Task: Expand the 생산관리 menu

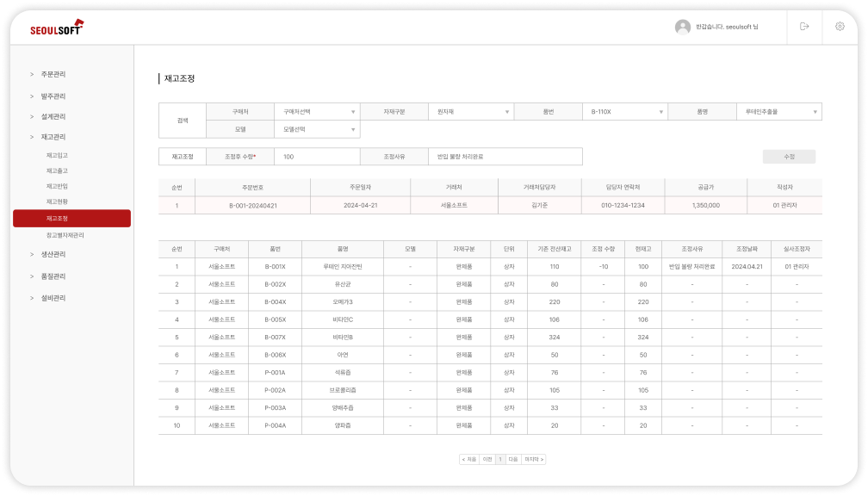Action: click(53, 255)
